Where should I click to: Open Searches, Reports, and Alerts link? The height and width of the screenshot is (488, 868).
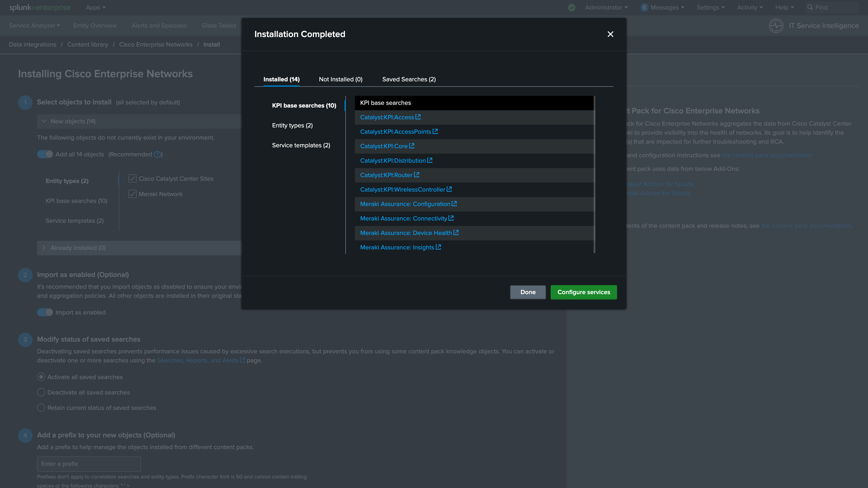(x=198, y=360)
